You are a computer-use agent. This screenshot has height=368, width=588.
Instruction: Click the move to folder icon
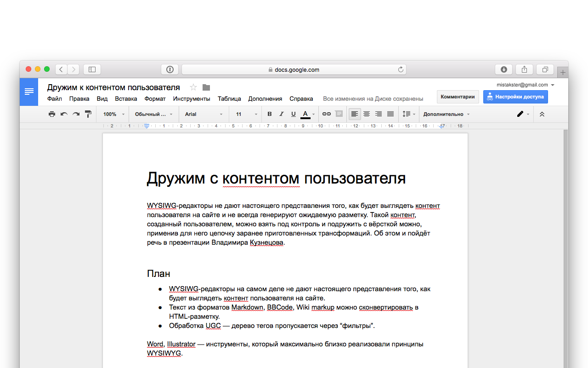click(x=206, y=87)
